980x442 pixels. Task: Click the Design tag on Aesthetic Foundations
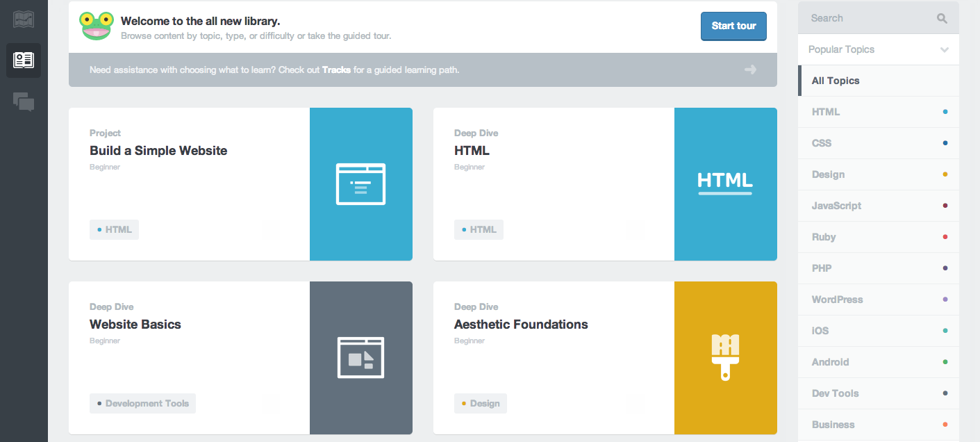tap(481, 403)
